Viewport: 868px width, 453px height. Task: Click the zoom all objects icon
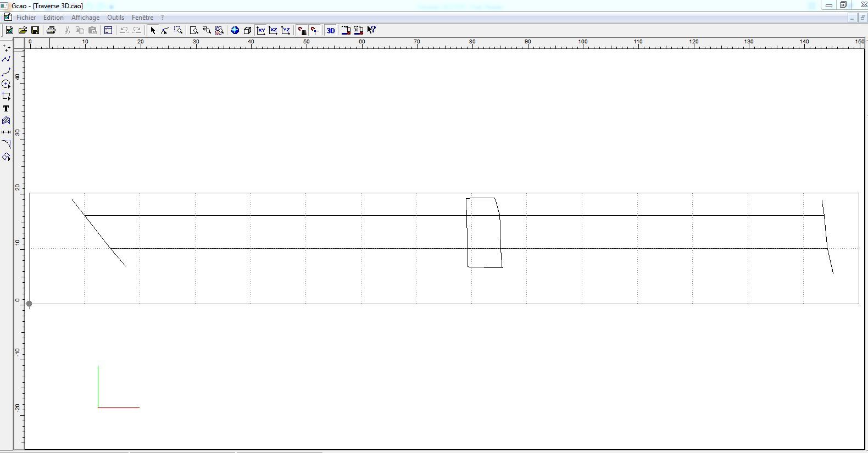tap(219, 30)
